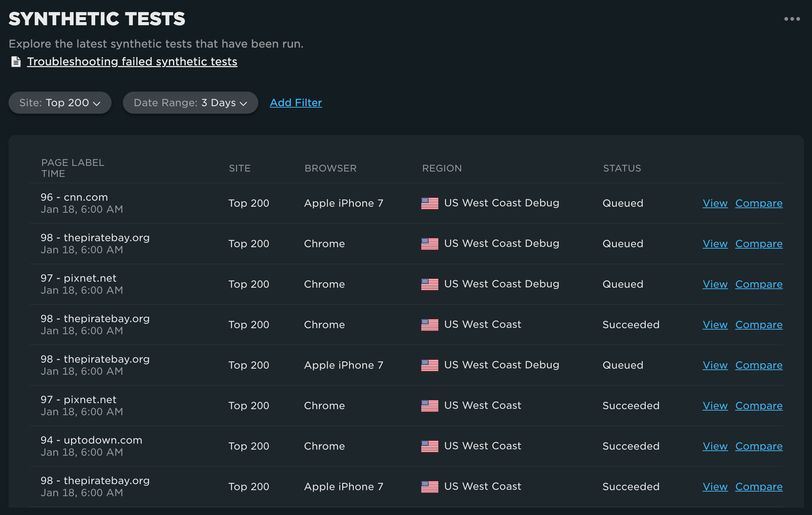Screen dimensions: 812x515
Task: Select the SITE column header
Action: [x=240, y=168]
